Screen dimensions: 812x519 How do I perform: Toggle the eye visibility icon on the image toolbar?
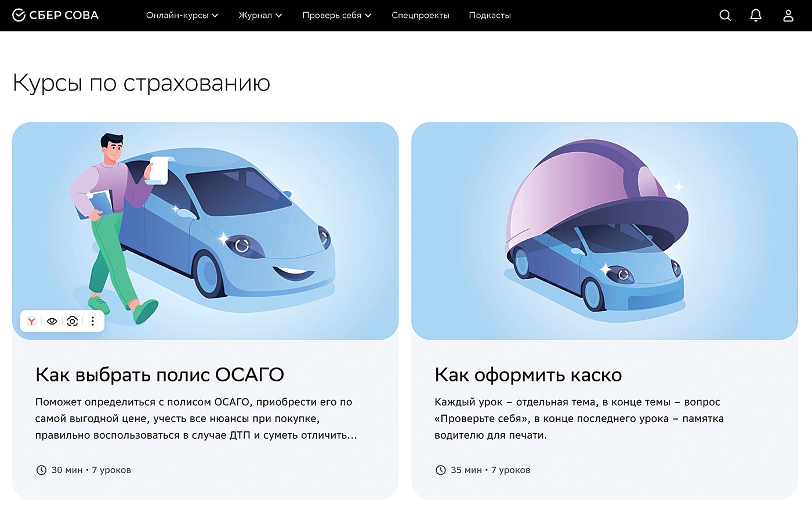52,321
